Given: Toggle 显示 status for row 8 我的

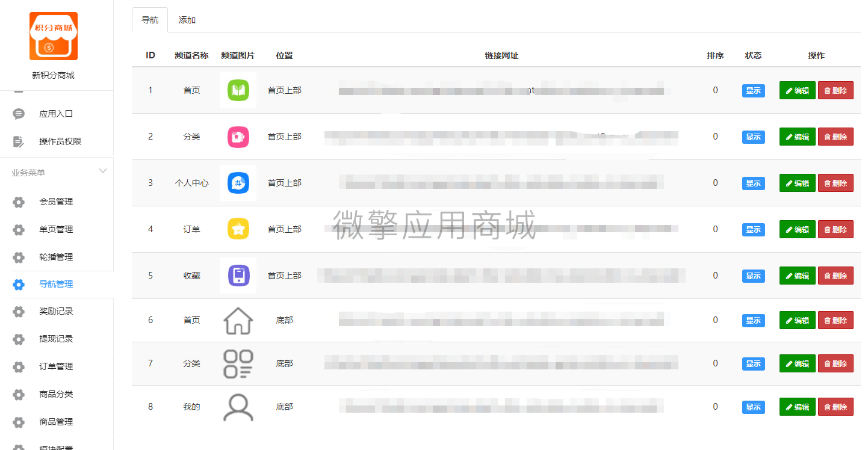Looking at the screenshot, I should [753, 407].
